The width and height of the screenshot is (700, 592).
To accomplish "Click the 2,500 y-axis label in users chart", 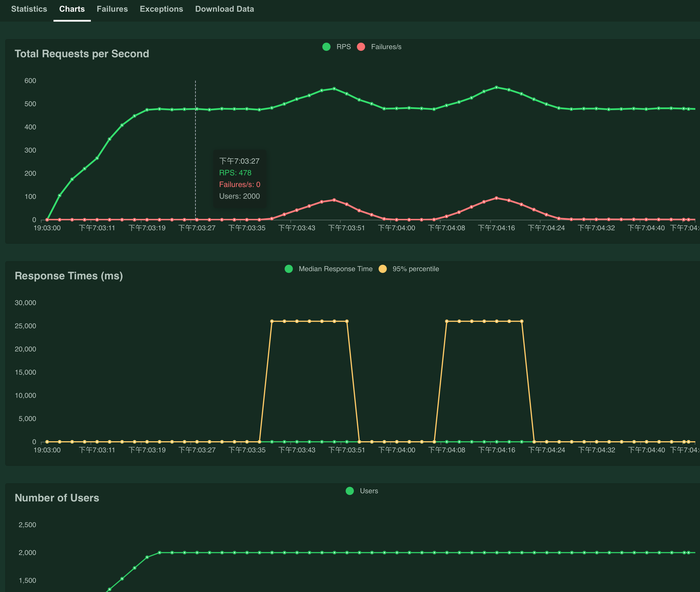I will [27, 525].
